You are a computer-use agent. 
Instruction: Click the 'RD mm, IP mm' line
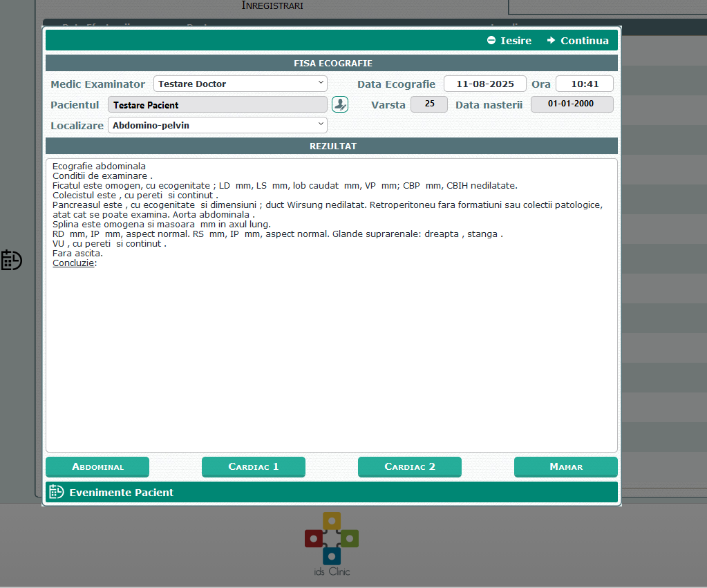(x=278, y=234)
